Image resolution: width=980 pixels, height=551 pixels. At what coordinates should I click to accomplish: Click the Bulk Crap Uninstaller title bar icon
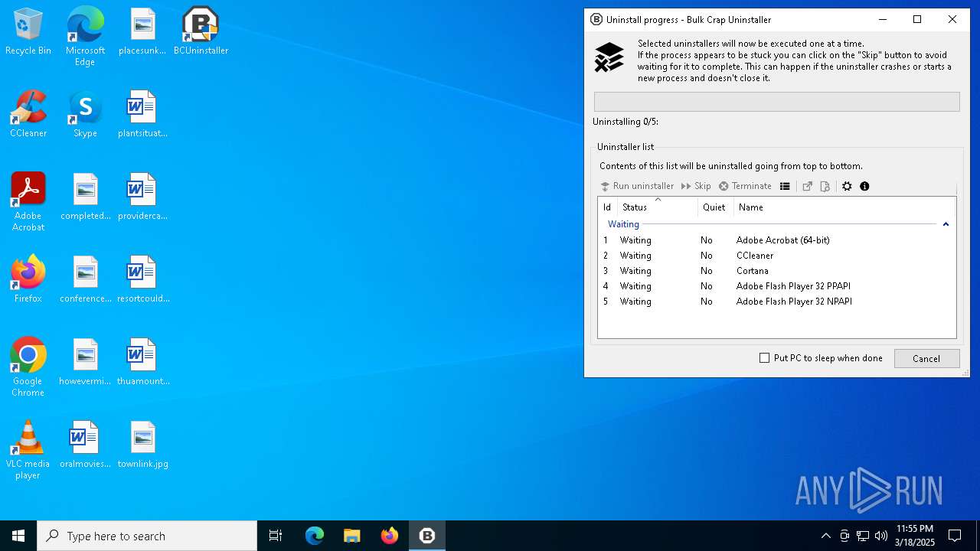[596, 20]
